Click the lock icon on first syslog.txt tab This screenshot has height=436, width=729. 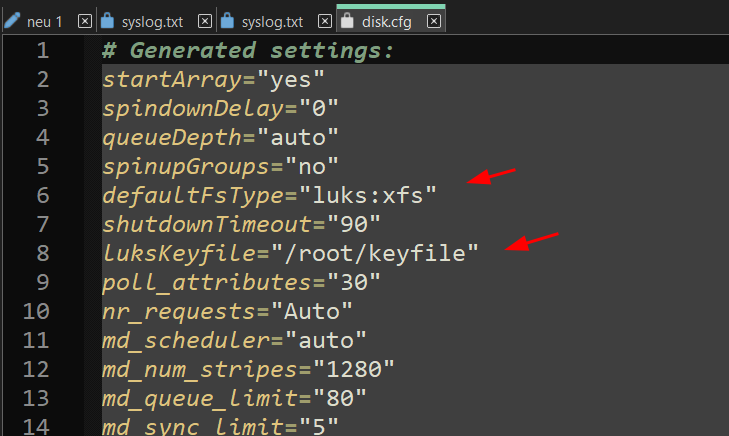point(107,20)
